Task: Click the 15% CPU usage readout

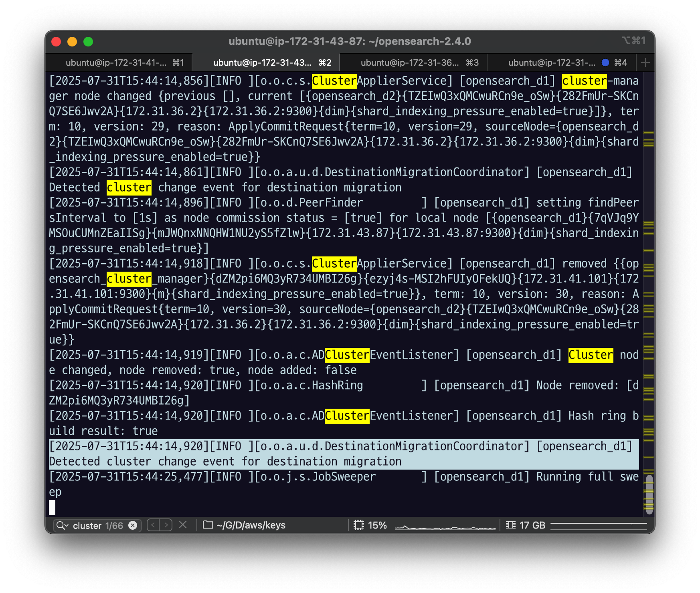Action: point(377,525)
